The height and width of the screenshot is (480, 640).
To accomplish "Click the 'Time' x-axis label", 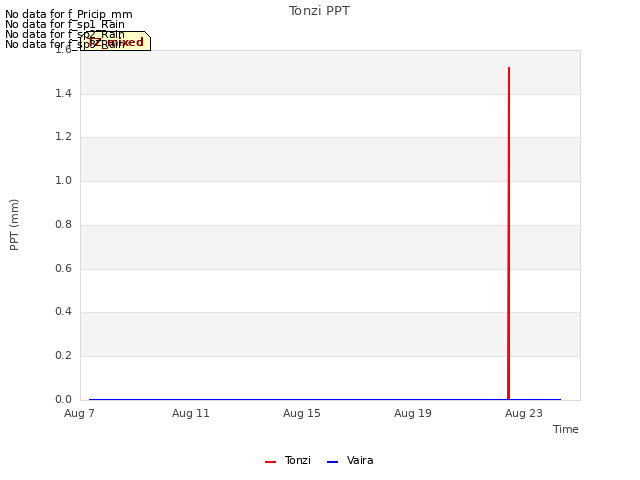I will [566, 429].
